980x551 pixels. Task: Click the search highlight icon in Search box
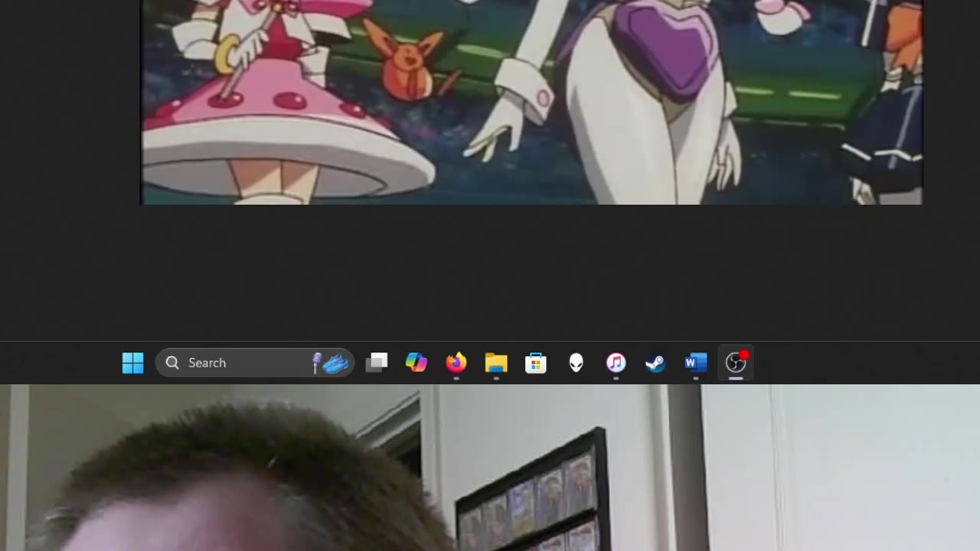pos(331,363)
